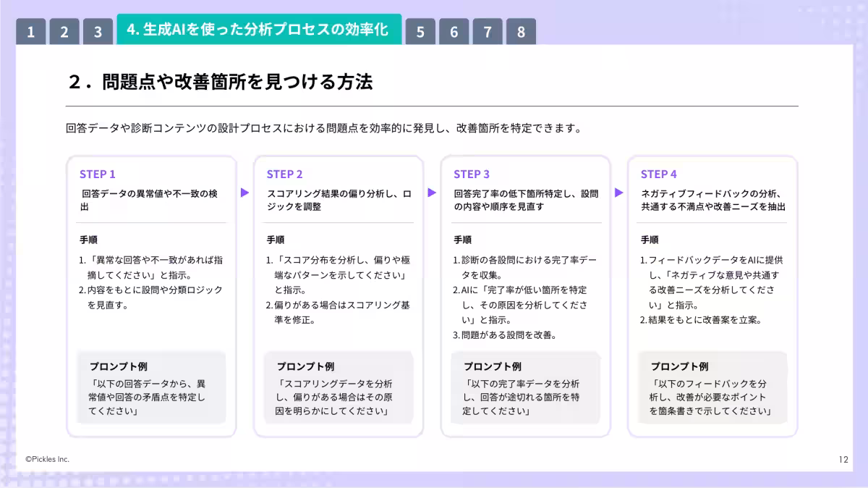
Task: Click the arrow between STEP 3 and STEP 4
Action: [x=618, y=193]
